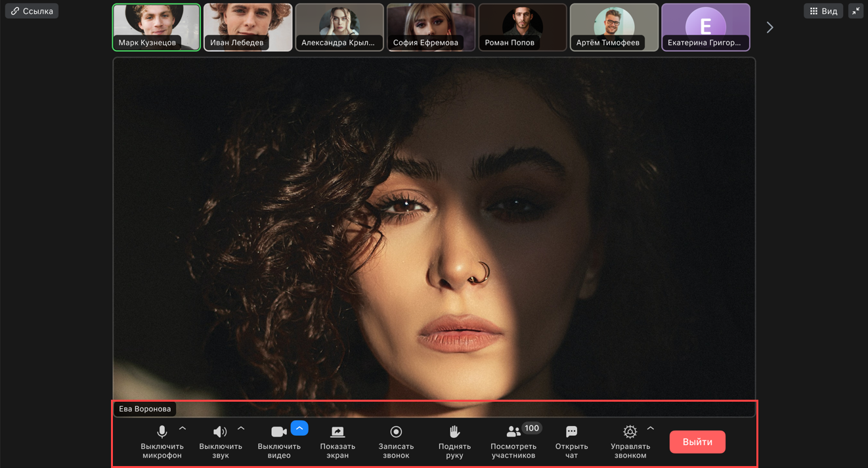Raise hand using the hand icon
Viewport: 868px width, 468px height.
pos(454,432)
